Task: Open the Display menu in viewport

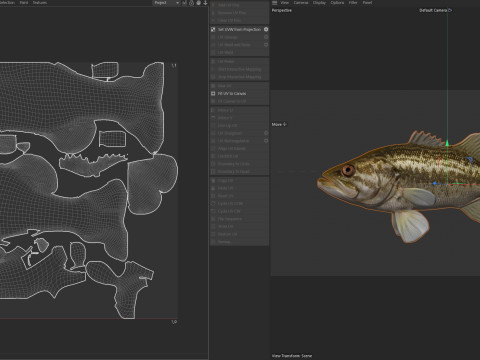Action: (x=319, y=3)
